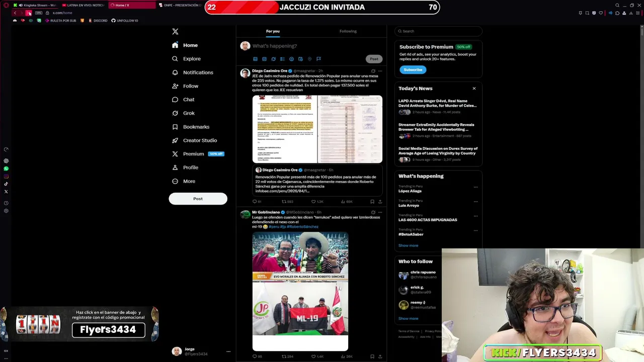Open the emoji picker in composer
This screenshot has height=362, width=644.
coord(291,59)
